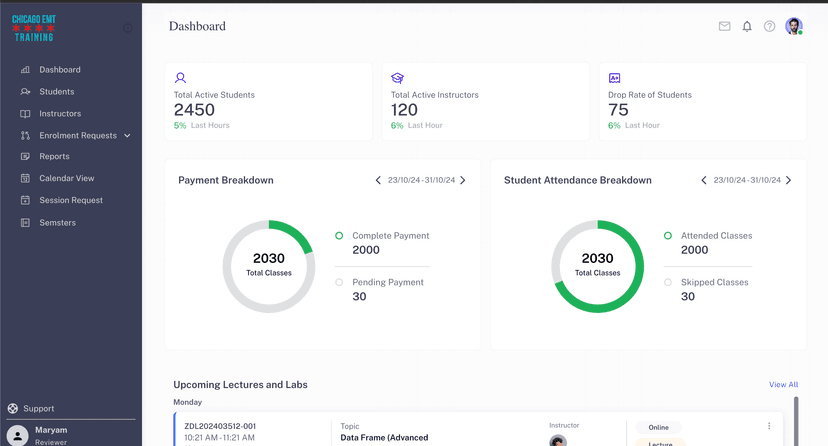The height and width of the screenshot is (446, 828).
Task: Open the lecture's three-dot options menu
Action: tap(769, 426)
